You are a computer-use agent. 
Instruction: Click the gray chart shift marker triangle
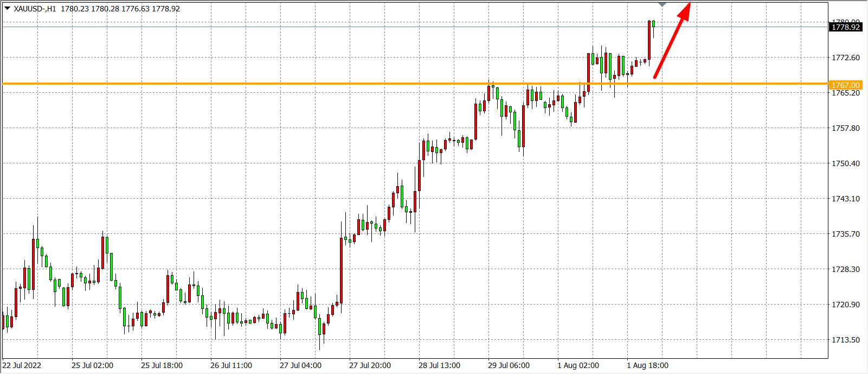click(x=662, y=4)
